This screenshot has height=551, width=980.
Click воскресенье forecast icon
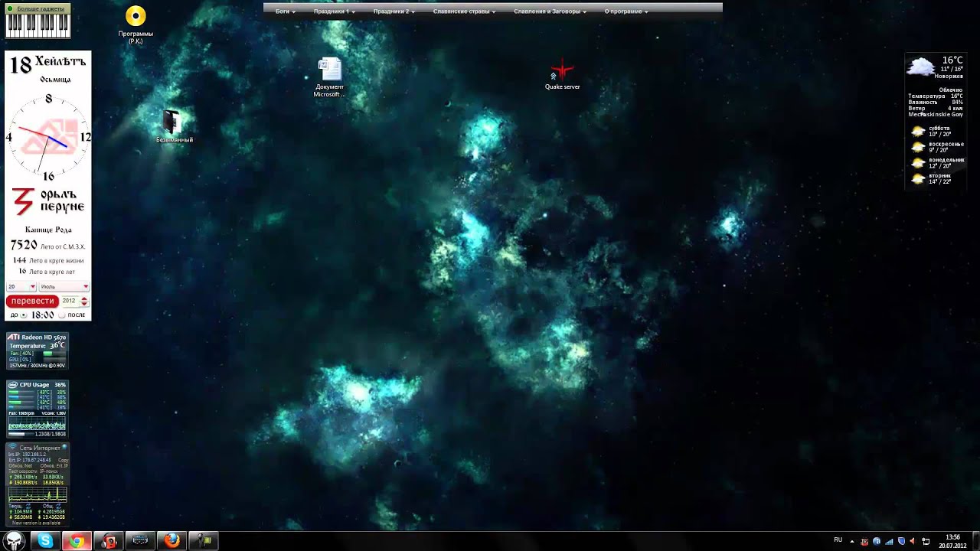coord(918,148)
